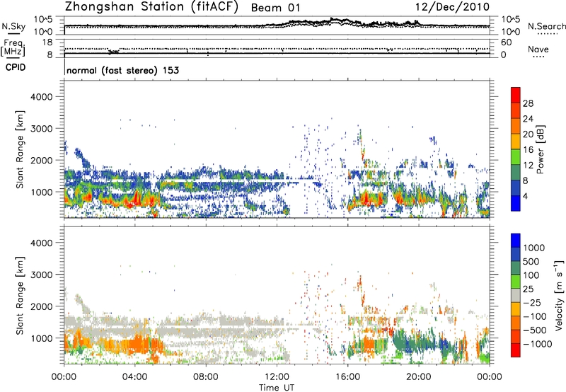Screen dimensions: 566x392
Task: Click 'Slant Range [km]' label of Velocity panel
Action: pyautogui.click(x=20, y=295)
